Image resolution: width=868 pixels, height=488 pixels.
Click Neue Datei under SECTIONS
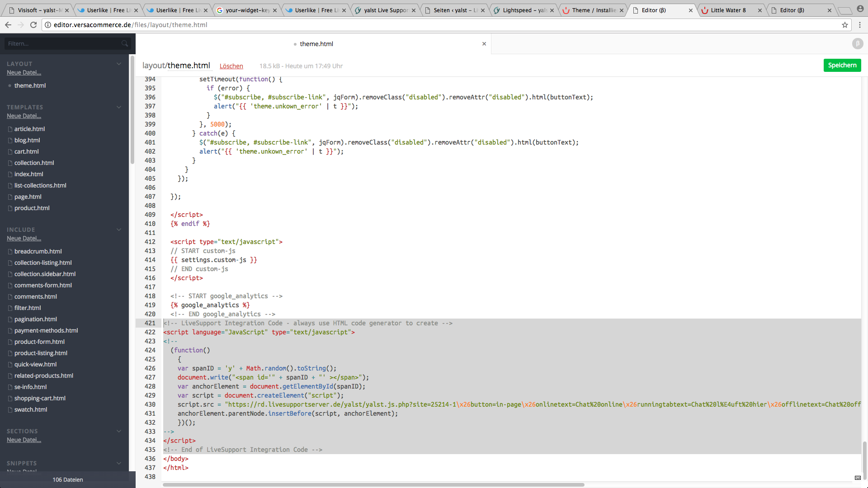point(24,440)
